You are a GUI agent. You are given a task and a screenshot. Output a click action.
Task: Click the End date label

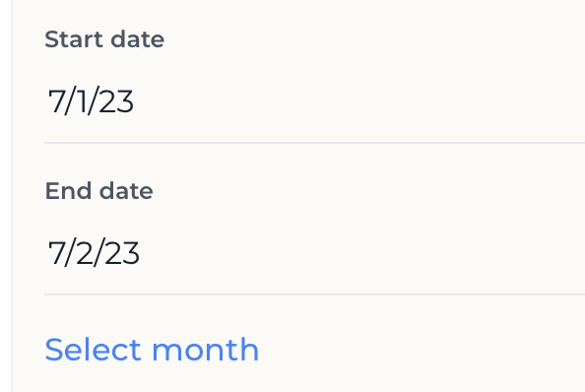point(98,191)
